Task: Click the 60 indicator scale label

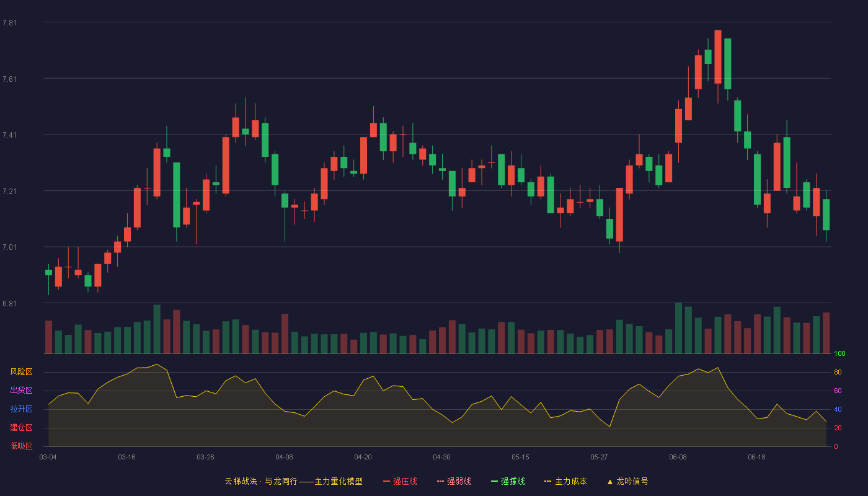Action: click(838, 391)
